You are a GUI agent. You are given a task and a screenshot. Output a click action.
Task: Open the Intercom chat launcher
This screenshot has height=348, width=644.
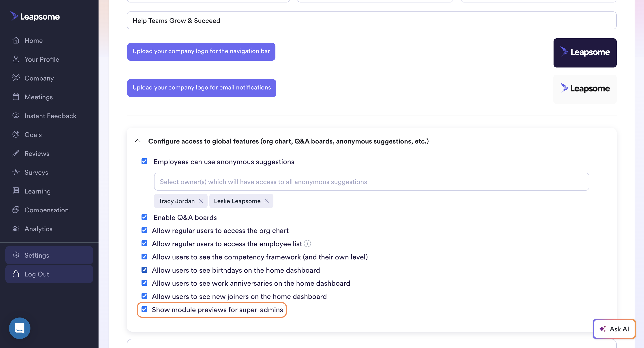pos(19,328)
